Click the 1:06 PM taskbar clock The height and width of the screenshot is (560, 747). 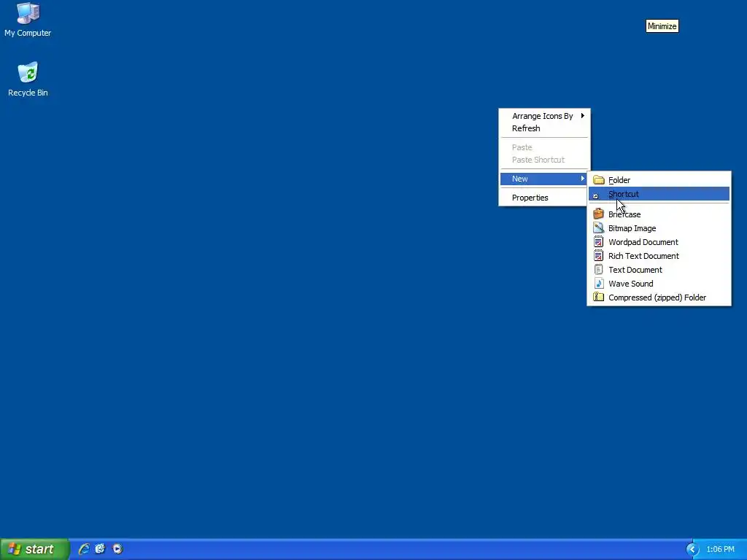click(720, 549)
